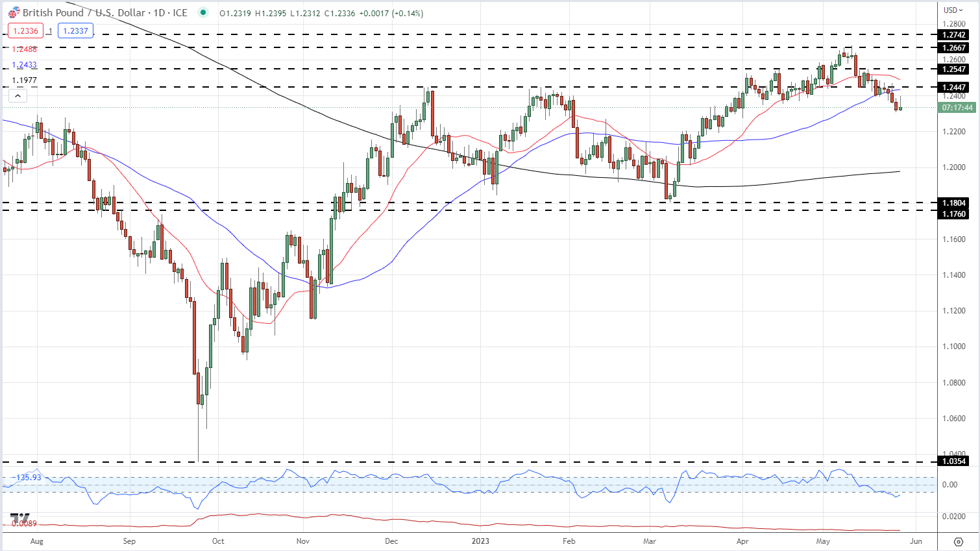This screenshot has width=980, height=551.
Task: Select the 1.2447 horizontal line price label
Action: coord(953,88)
